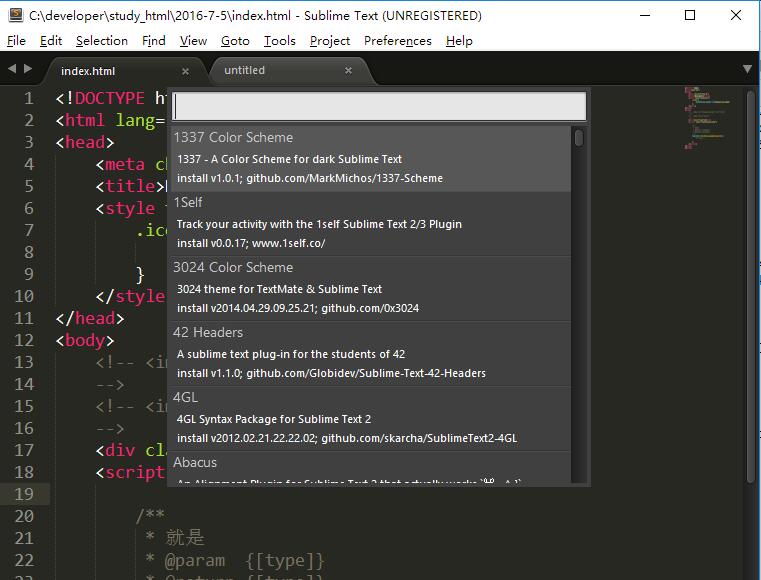Close the index.html tab

(x=185, y=71)
